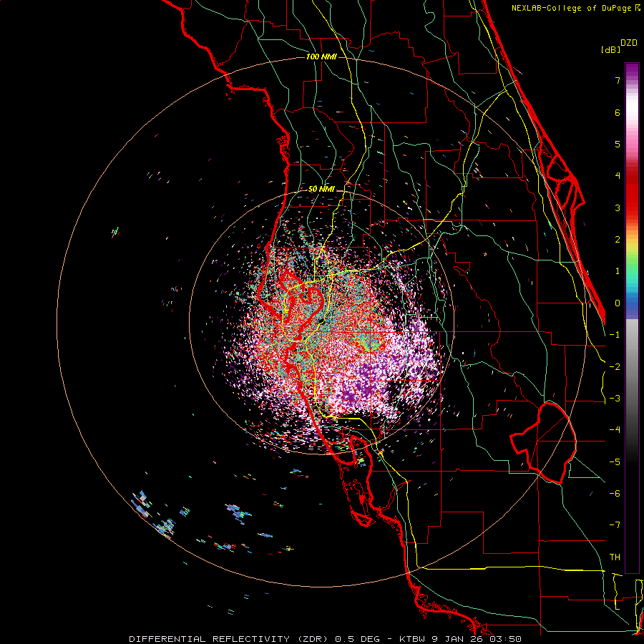Click the "50 NMI" range ring label
The width and height of the screenshot is (644, 644).
pos(321,189)
